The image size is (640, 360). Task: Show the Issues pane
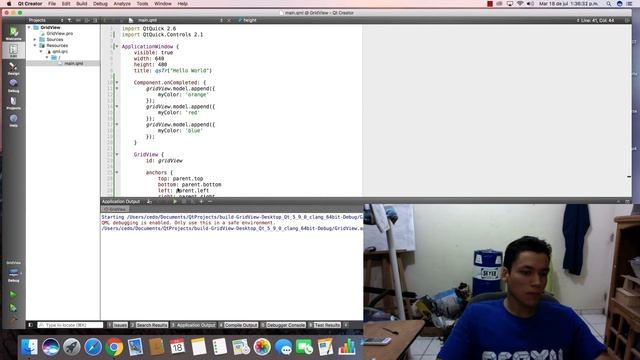tap(118, 325)
